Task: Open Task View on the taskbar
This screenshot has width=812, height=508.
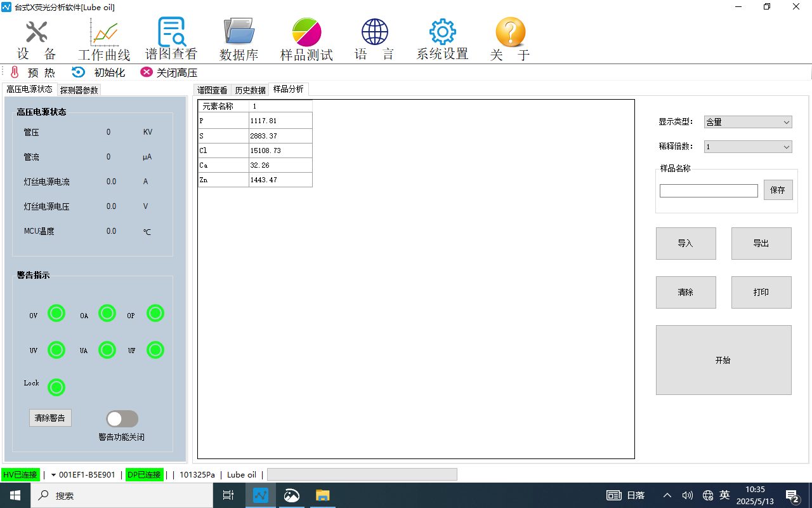Action: [228, 495]
